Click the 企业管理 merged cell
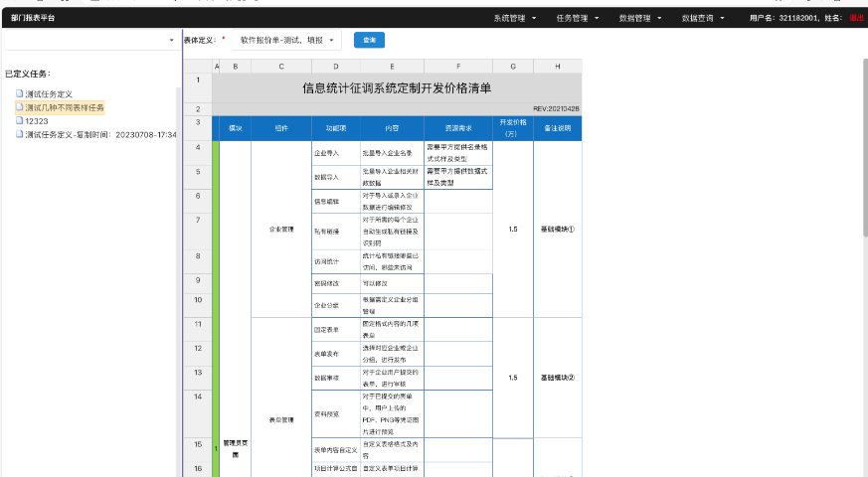Image resolution: width=868 pixels, height=477 pixels. tap(281, 230)
